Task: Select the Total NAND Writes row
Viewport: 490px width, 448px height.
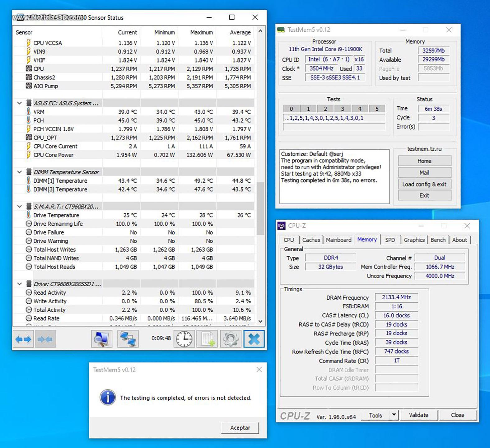Action: pos(134,258)
